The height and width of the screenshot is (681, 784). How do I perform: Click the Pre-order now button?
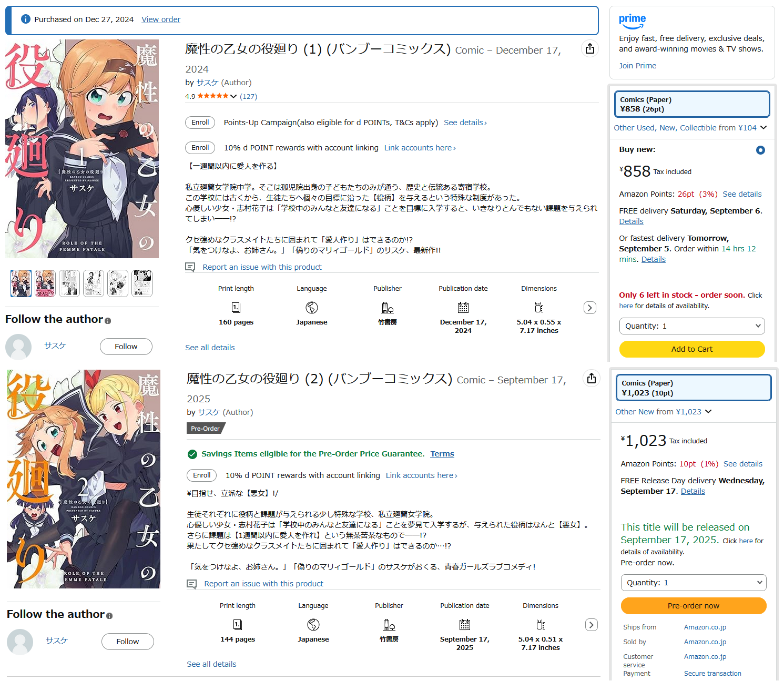(694, 606)
